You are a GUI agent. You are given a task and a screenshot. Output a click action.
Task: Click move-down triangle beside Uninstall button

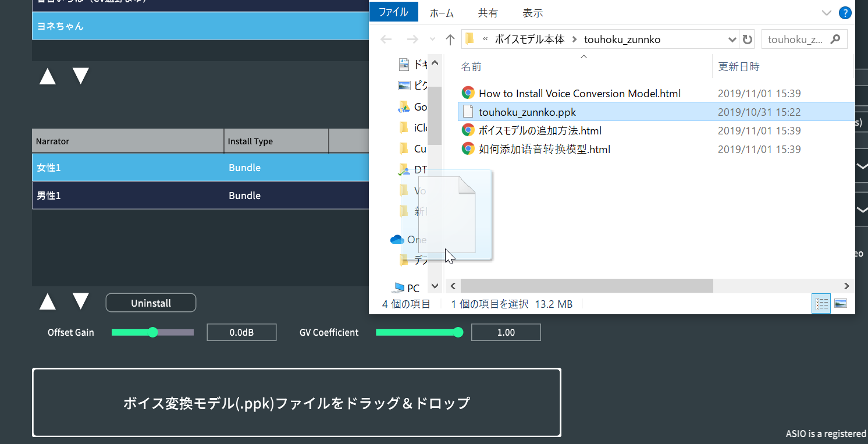pyautogui.click(x=81, y=301)
